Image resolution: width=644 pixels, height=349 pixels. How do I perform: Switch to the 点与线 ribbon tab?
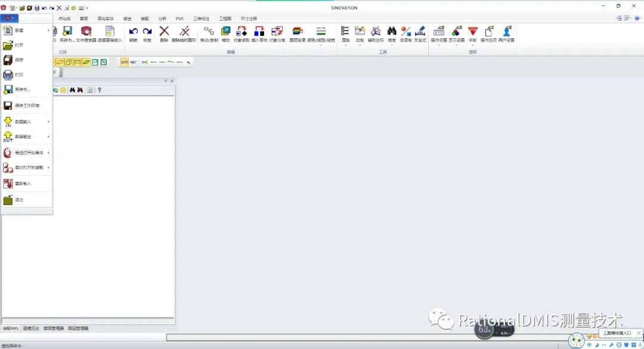[x=64, y=18]
